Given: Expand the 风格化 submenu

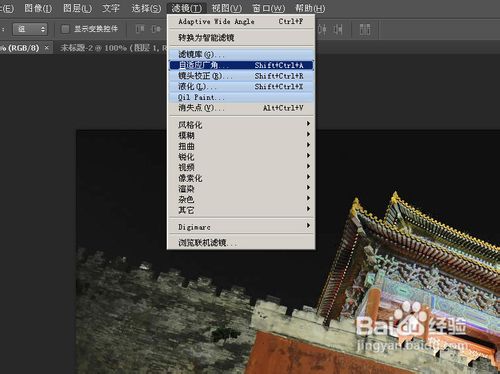Looking at the screenshot, I should [x=241, y=125].
